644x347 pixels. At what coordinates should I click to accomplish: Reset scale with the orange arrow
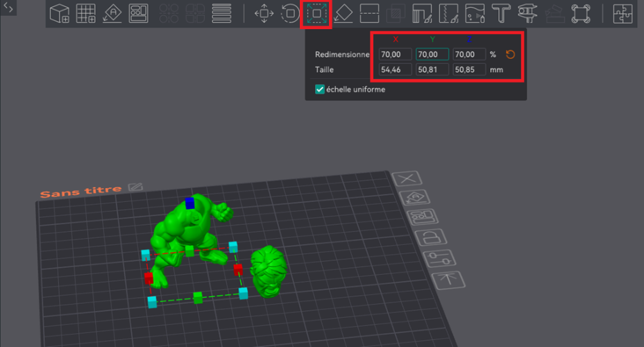(510, 54)
